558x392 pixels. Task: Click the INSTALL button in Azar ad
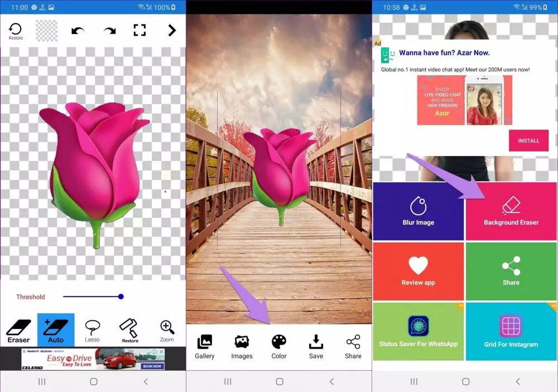[528, 141]
